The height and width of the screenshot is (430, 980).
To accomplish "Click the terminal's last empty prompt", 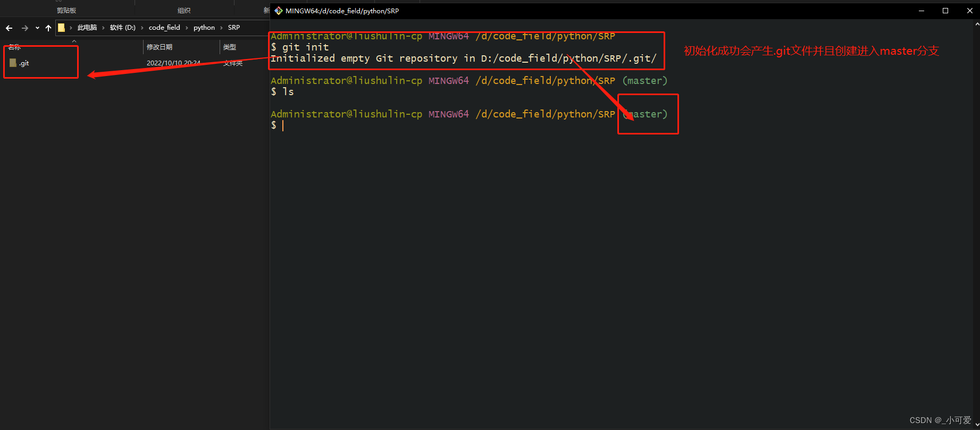I will click(x=278, y=125).
